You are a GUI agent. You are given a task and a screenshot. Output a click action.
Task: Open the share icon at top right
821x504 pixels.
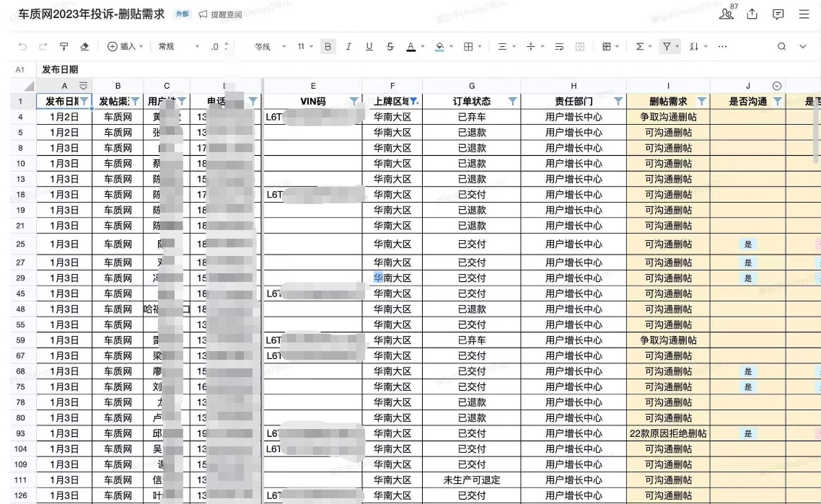[758, 13]
